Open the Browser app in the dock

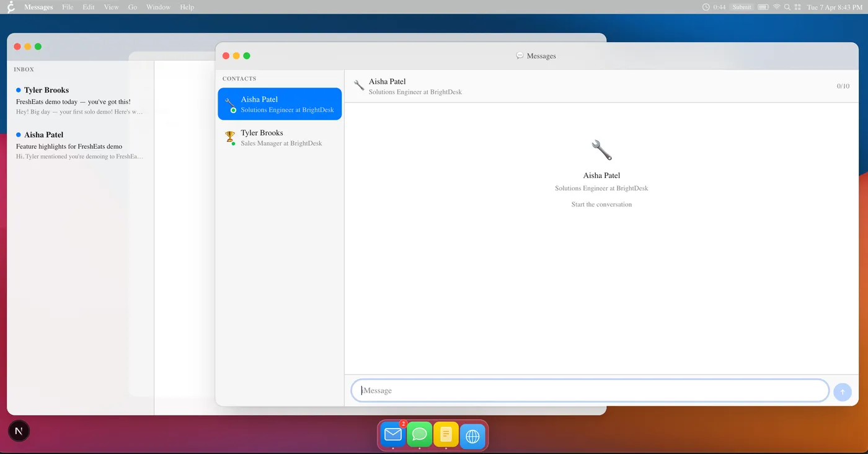[472, 435]
